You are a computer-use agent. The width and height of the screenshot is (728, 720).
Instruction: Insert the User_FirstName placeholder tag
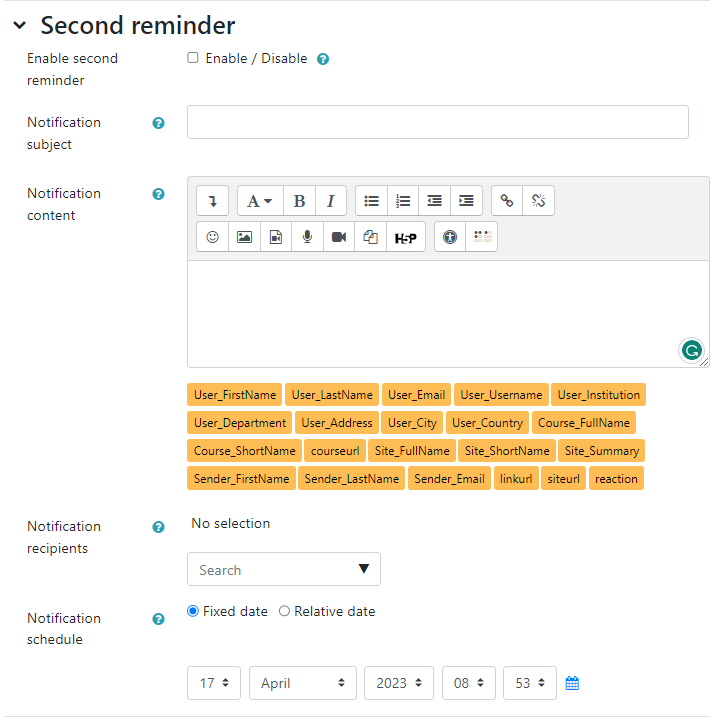pos(234,395)
